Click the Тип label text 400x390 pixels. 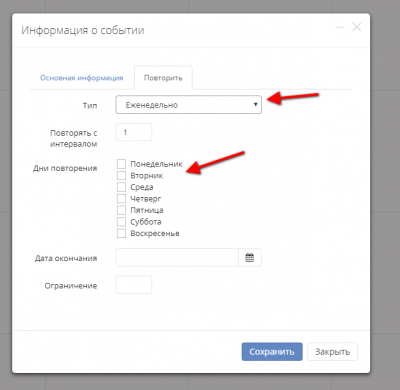[90, 105]
